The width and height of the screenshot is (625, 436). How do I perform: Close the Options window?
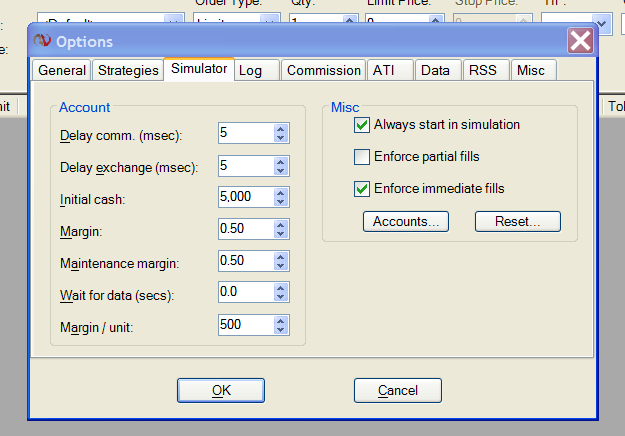point(580,41)
